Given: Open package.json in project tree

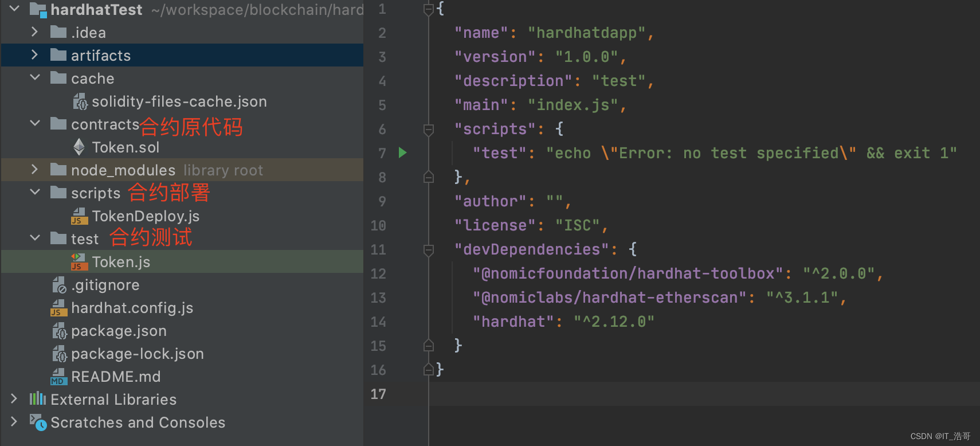Looking at the screenshot, I should point(119,331).
